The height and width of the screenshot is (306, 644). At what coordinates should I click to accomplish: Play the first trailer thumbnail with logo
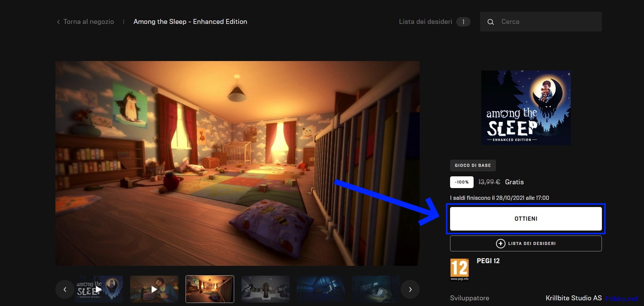pos(99,289)
